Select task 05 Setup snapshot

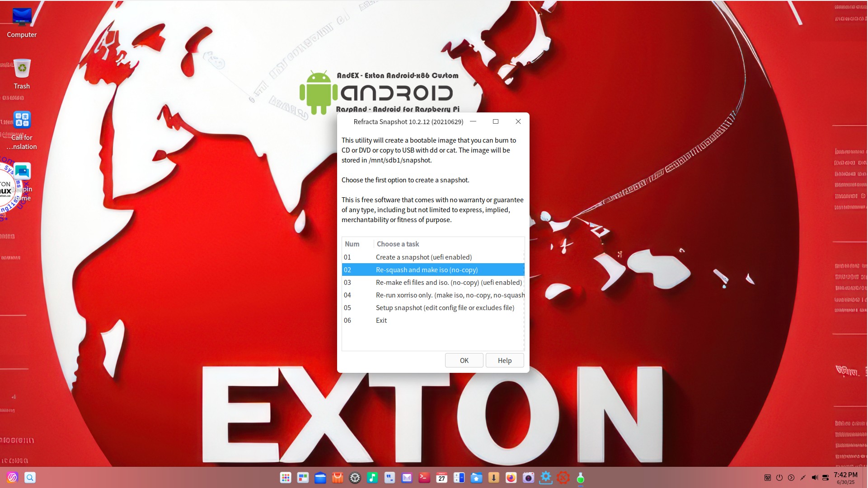[x=433, y=307]
